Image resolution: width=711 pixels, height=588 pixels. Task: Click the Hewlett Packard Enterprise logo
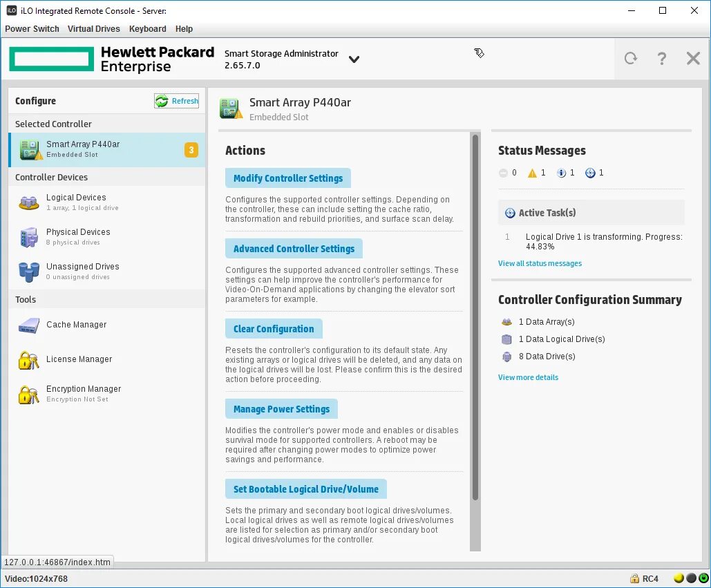111,59
